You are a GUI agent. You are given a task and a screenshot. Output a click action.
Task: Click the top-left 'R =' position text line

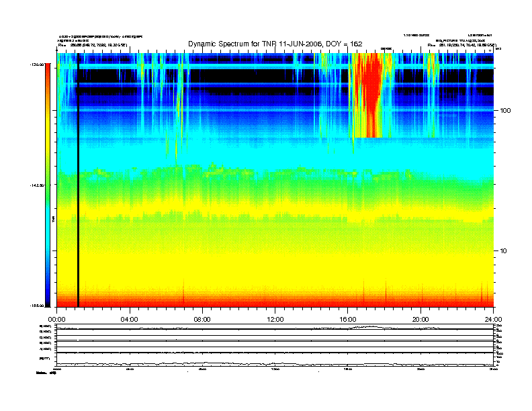(x=93, y=45)
